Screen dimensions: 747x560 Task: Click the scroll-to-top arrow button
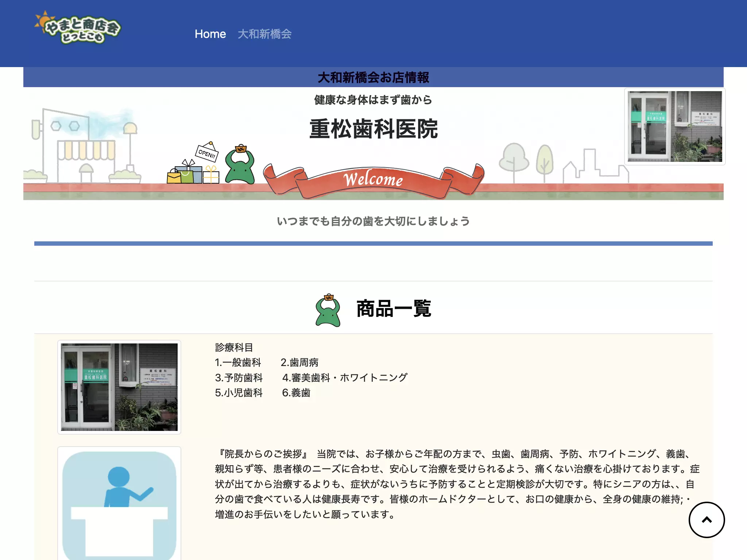click(x=707, y=520)
